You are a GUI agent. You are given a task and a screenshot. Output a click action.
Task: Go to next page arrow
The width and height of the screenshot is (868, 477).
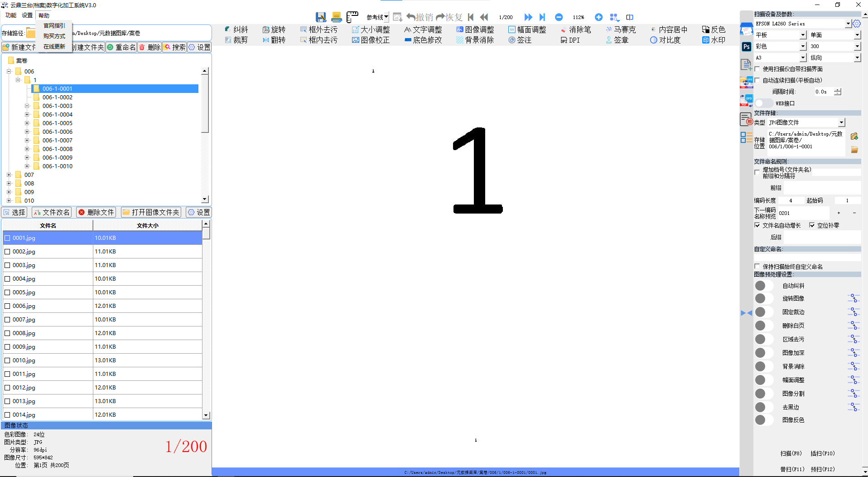click(528, 17)
